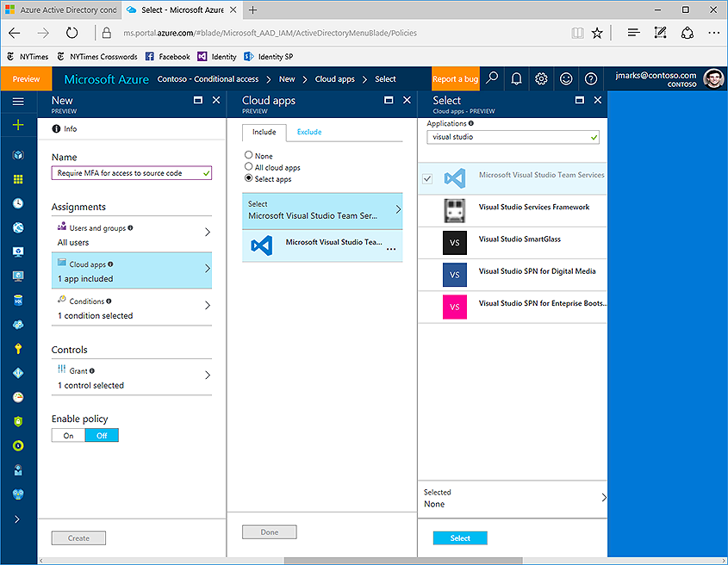Open notifications bell in Azure header
The width and height of the screenshot is (728, 565).
[516, 79]
